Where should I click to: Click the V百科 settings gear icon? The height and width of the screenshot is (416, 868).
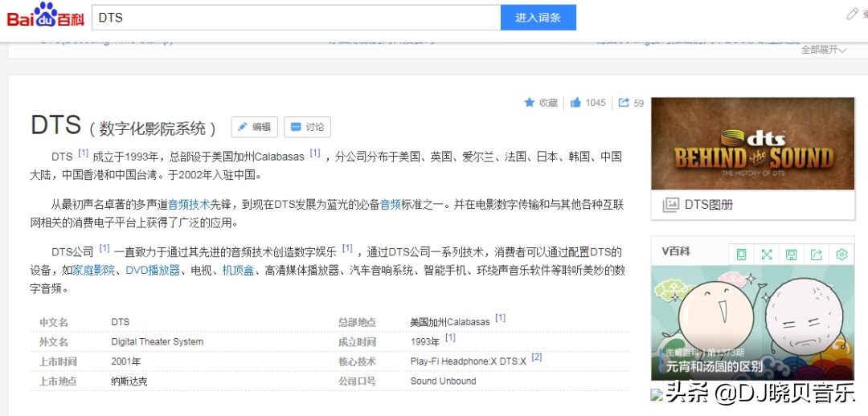[x=841, y=255]
